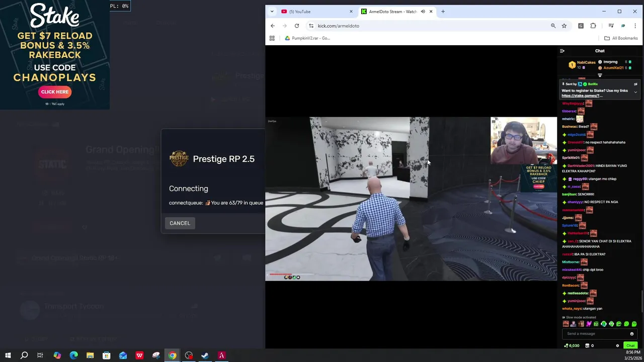Open Windows Start menu
644x362 pixels.
coord(8,355)
